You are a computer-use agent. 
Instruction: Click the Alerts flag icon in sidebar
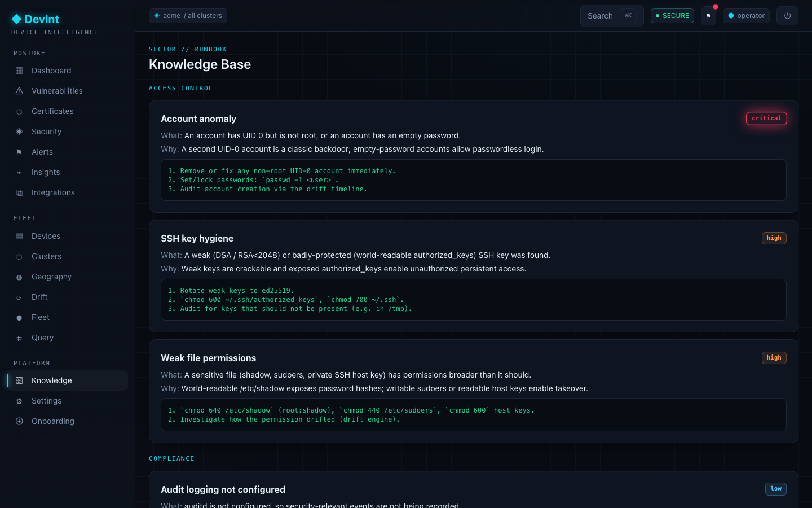coord(19,152)
